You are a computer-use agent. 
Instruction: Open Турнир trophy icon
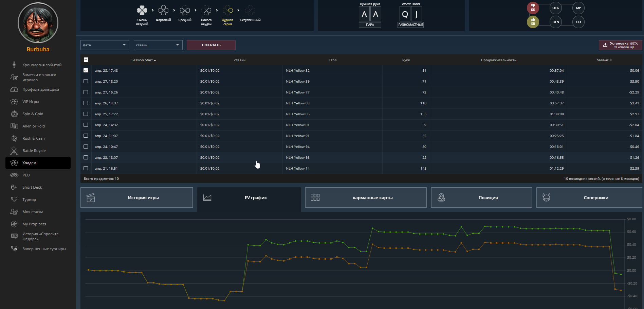tap(14, 200)
